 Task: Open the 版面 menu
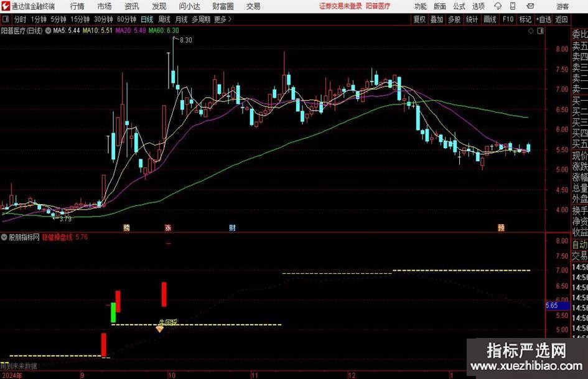440,6
